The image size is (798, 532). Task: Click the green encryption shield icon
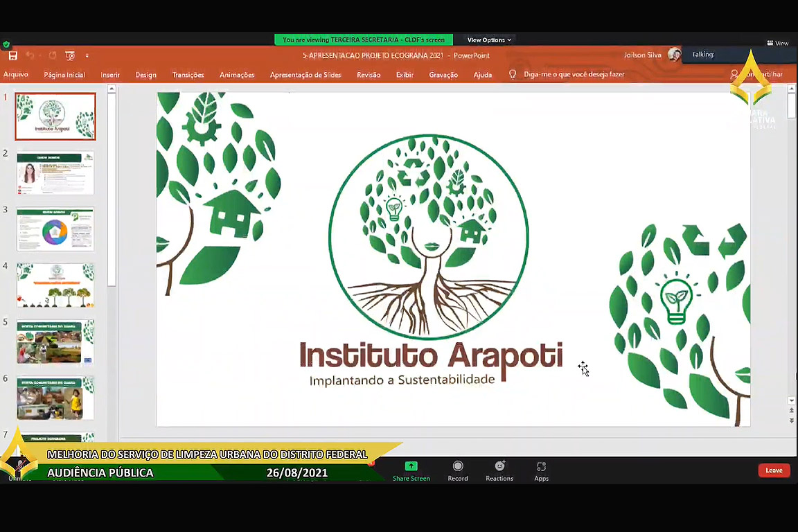[x=6, y=44]
